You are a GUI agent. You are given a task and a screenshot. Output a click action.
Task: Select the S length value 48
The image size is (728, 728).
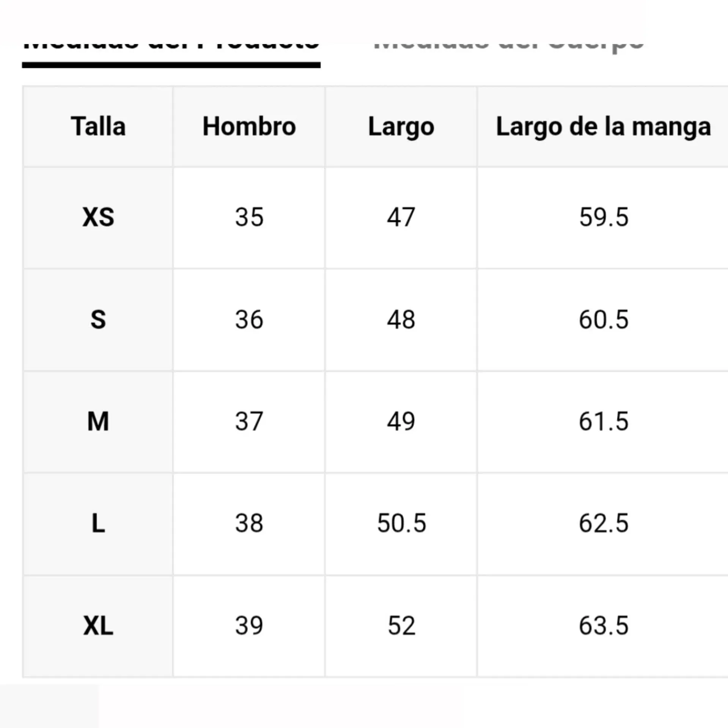point(401,319)
